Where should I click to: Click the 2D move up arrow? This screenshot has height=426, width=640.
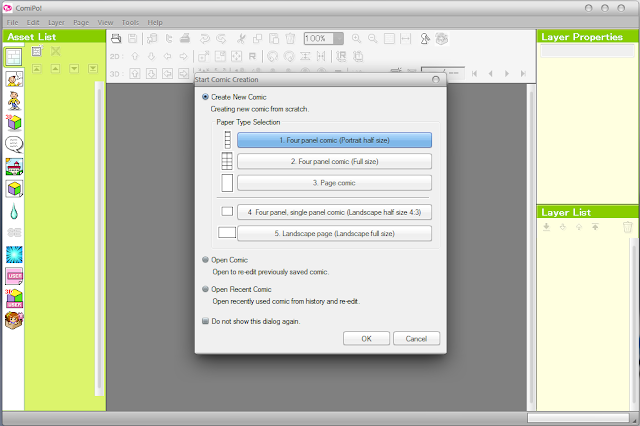(x=135, y=56)
